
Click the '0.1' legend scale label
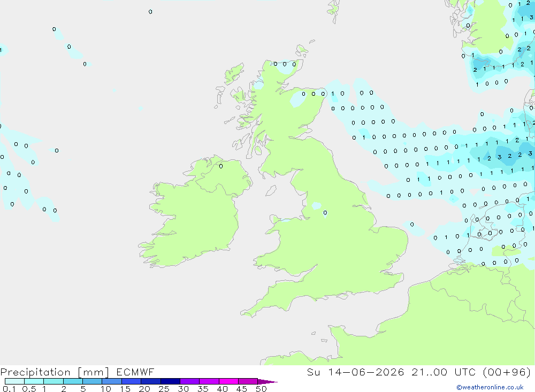tap(9, 389)
